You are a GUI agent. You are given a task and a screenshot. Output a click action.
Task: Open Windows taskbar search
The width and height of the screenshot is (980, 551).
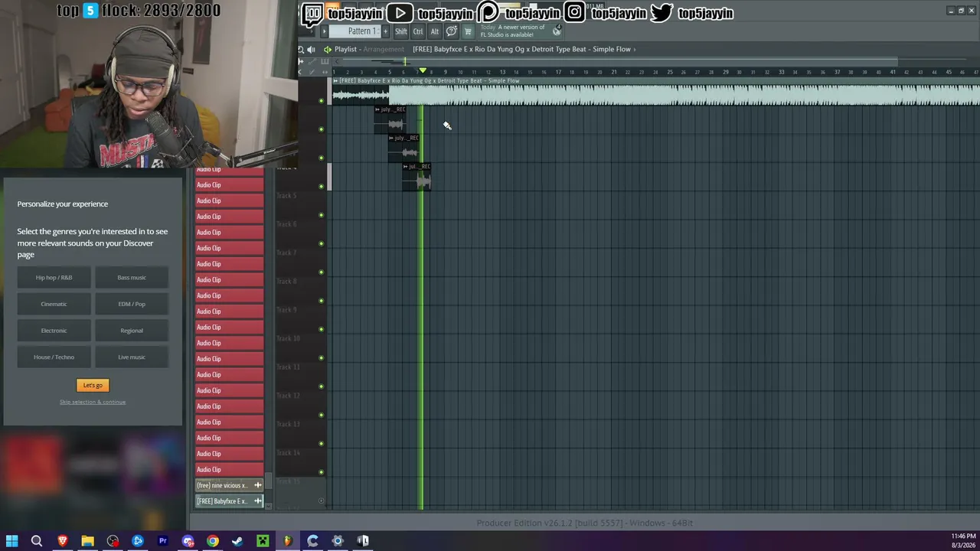(x=37, y=541)
